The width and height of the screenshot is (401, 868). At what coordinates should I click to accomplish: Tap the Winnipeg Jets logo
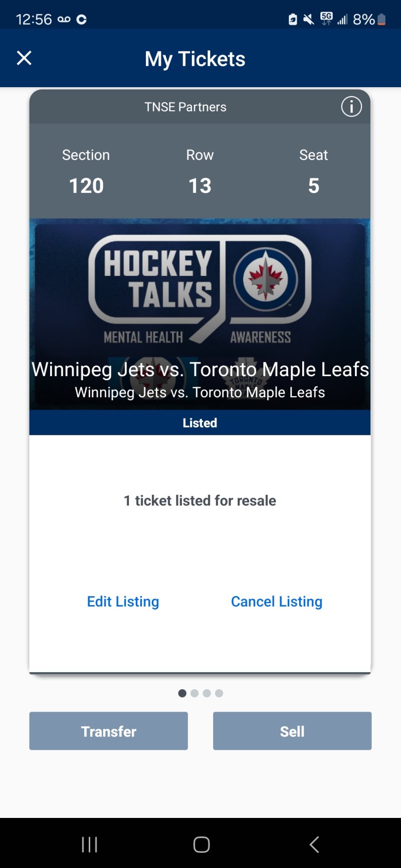pyautogui.click(x=266, y=278)
